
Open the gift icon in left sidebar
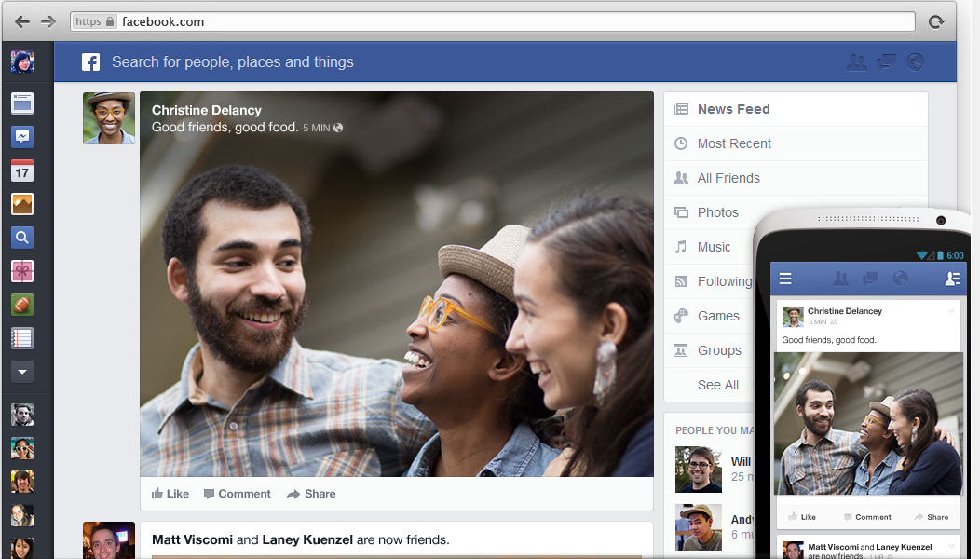tap(22, 271)
